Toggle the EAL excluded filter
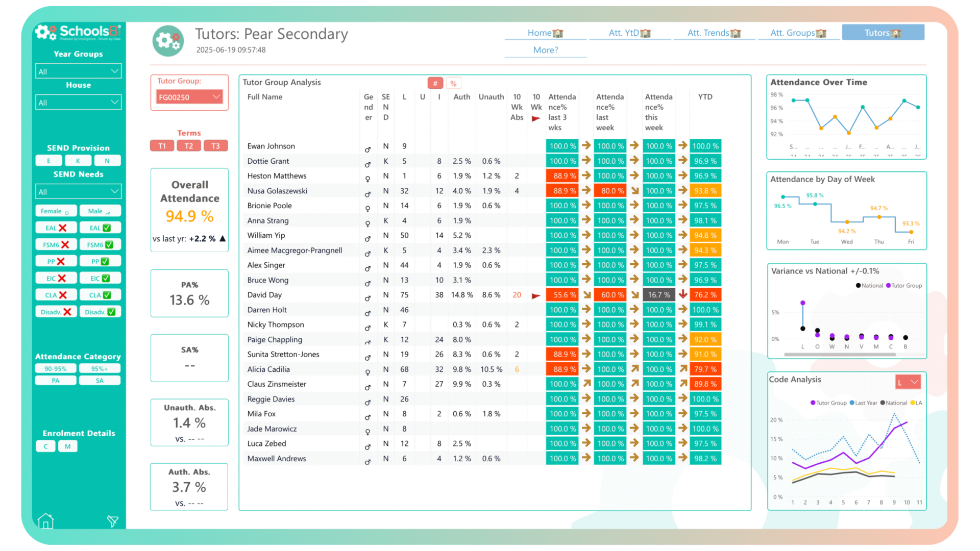This screenshot has width=980, height=551. (56, 228)
